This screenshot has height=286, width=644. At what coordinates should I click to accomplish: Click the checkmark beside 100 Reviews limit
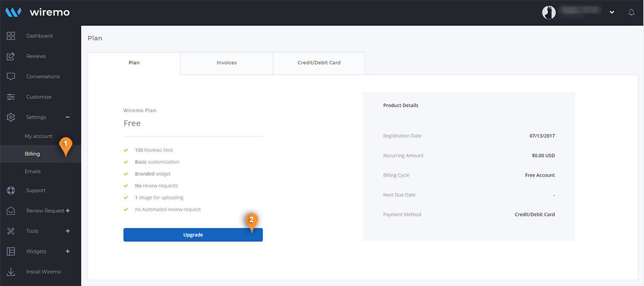coord(126,150)
